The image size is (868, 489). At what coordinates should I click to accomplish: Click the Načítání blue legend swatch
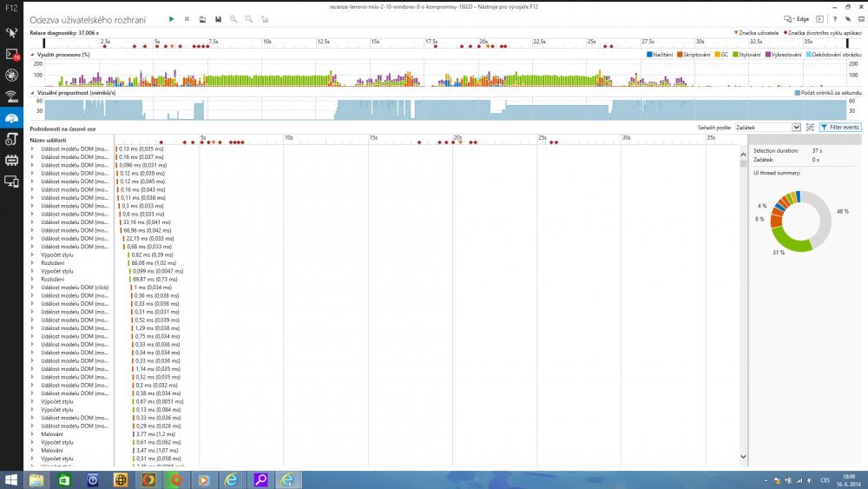tap(649, 55)
